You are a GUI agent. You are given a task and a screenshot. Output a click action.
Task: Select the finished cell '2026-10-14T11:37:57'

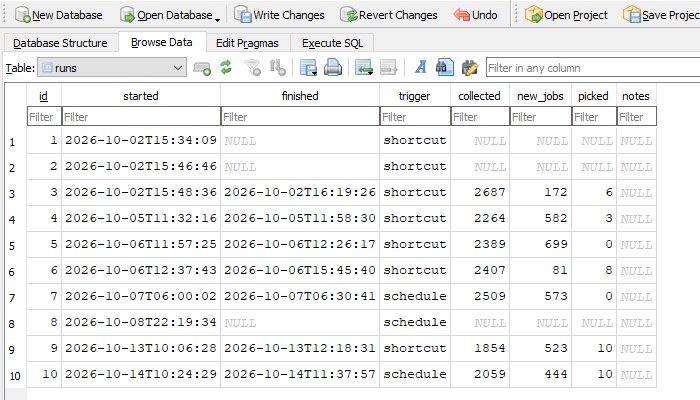[x=300, y=374]
